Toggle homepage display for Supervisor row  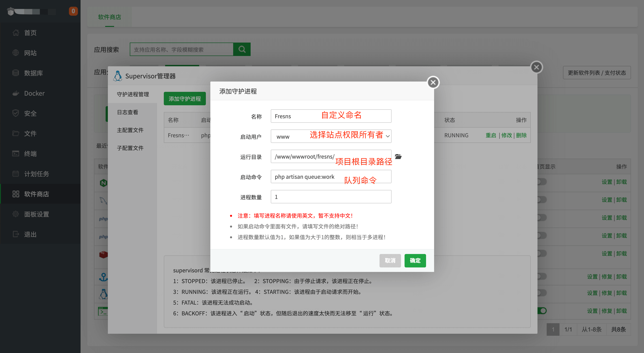(x=542, y=293)
